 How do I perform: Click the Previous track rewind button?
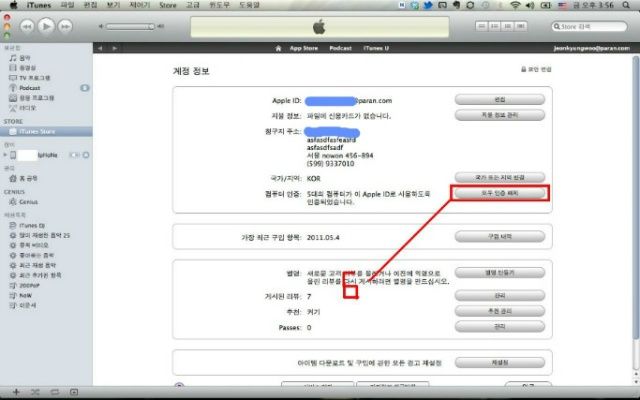[27, 27]
